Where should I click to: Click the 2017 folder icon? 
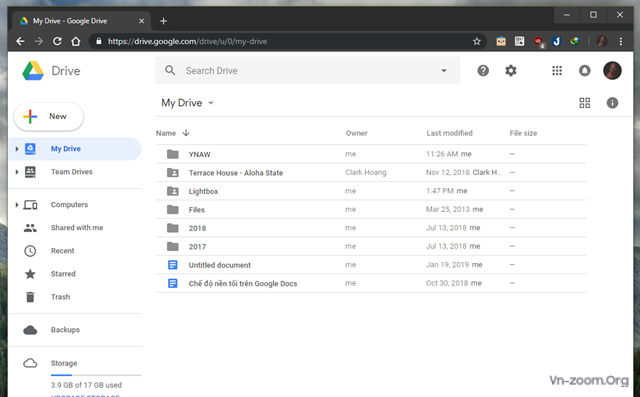click(x=173, y=246)
